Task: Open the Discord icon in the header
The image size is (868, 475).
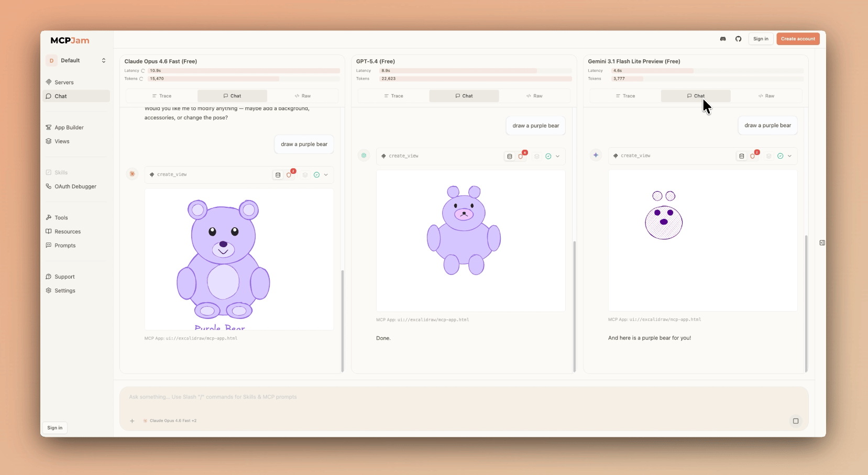Action: click(723, 39)
